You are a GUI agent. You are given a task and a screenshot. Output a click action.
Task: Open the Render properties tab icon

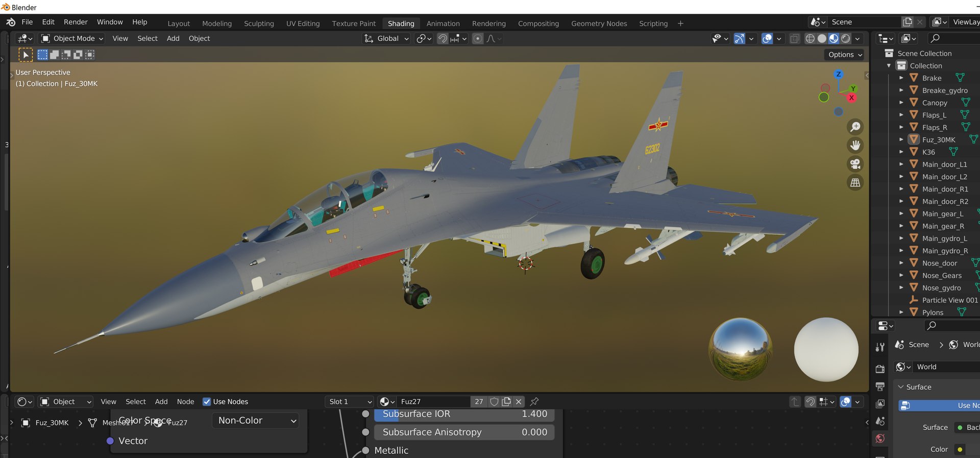[x=880, y=369]
